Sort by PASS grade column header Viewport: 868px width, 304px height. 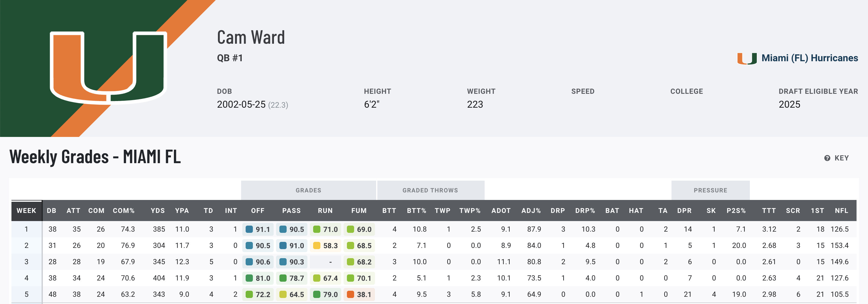pos(291,211)
